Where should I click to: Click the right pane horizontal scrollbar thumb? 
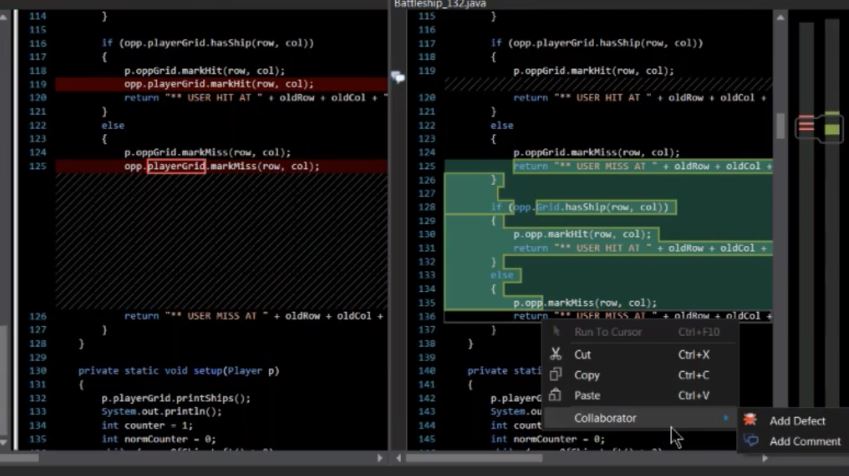[x=474, y=458]
